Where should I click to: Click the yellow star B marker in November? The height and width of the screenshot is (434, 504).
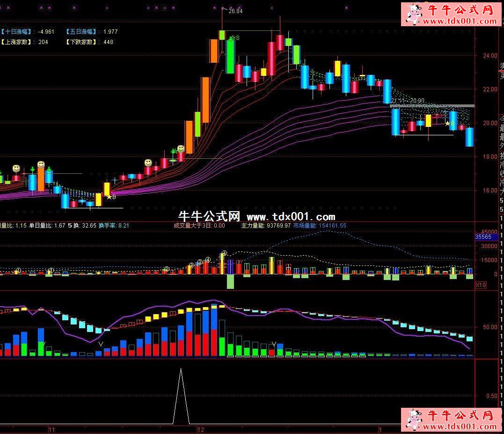point(111,197)
